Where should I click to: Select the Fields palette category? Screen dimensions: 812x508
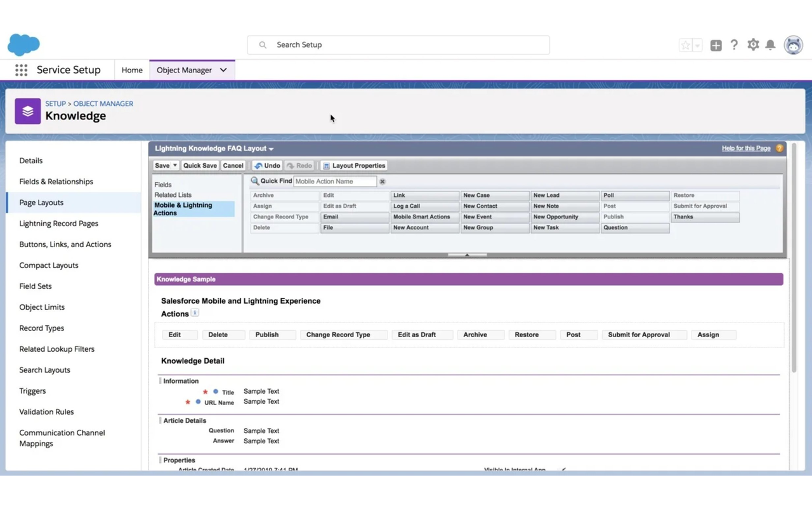[x=163, y=185]
